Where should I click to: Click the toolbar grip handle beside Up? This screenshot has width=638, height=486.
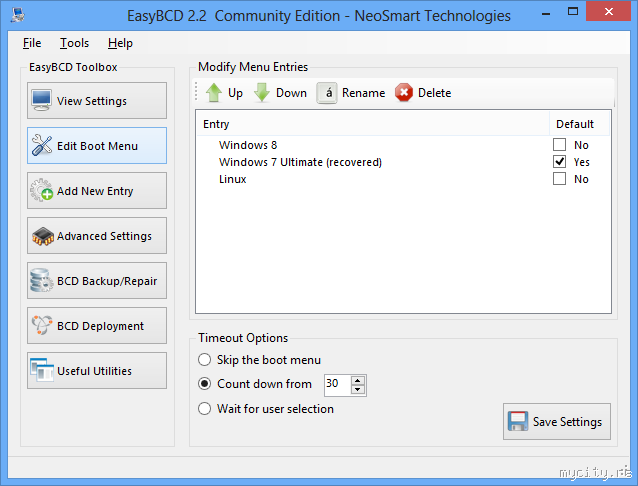pos(196,92)
